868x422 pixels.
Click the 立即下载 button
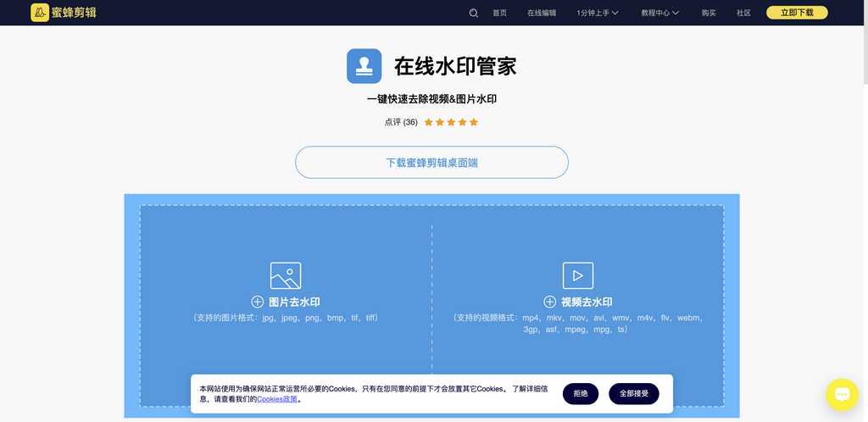(x=797, y=13)
